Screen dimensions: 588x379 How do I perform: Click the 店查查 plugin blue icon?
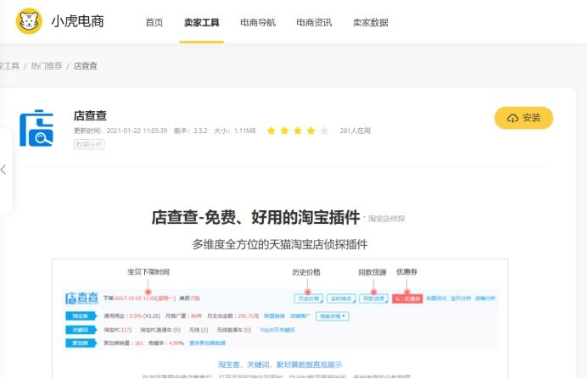point(36,128)
